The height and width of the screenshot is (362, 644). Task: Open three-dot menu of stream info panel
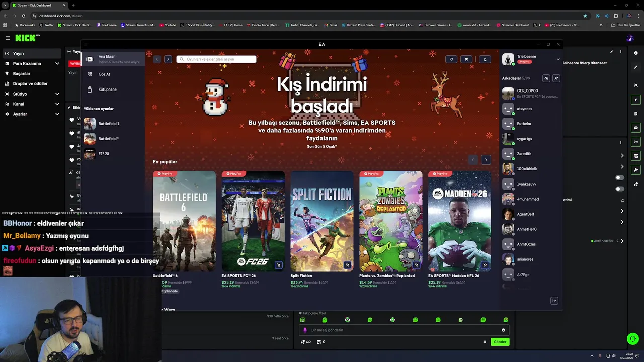point(621,52)
